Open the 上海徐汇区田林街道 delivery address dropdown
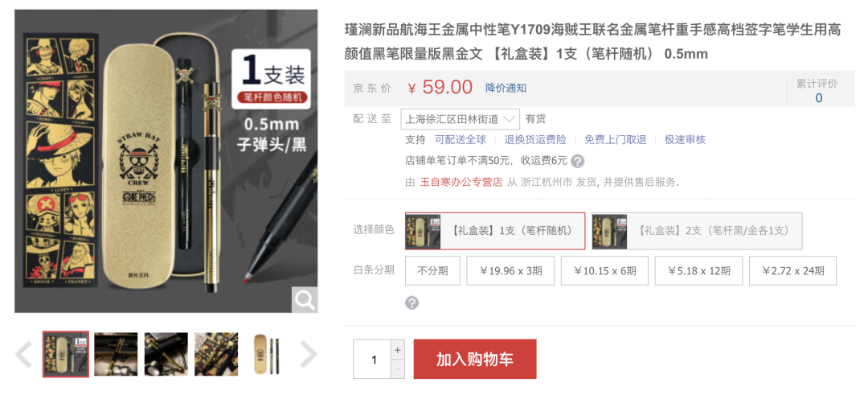The height and width of the screenshot is (395, 868). 460,118
